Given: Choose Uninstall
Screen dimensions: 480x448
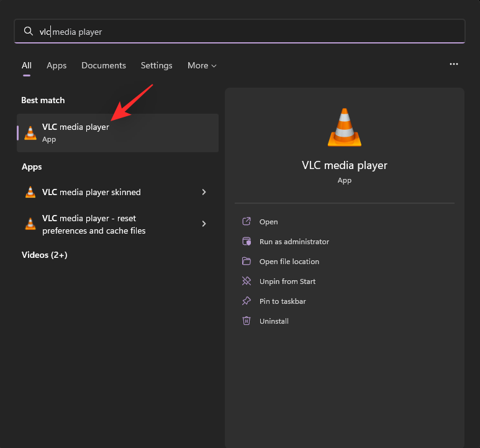Looking at the screenshot, I should [274, 321].
